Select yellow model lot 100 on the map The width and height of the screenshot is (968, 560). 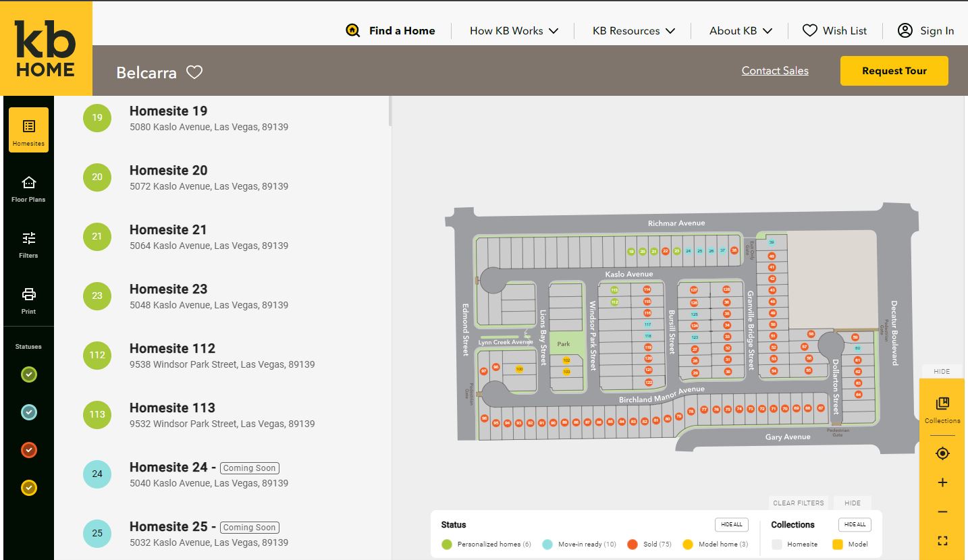(519, 369)
